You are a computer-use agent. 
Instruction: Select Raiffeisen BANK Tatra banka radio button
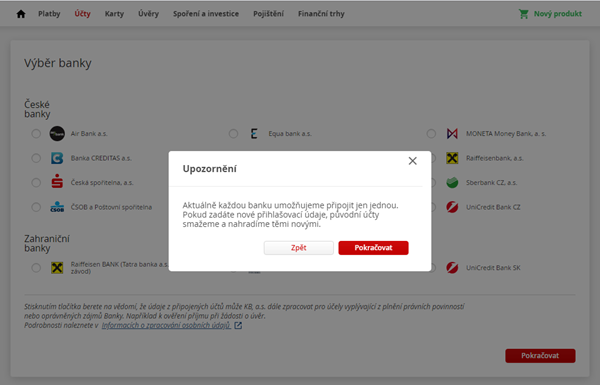(x=36, y=268)
